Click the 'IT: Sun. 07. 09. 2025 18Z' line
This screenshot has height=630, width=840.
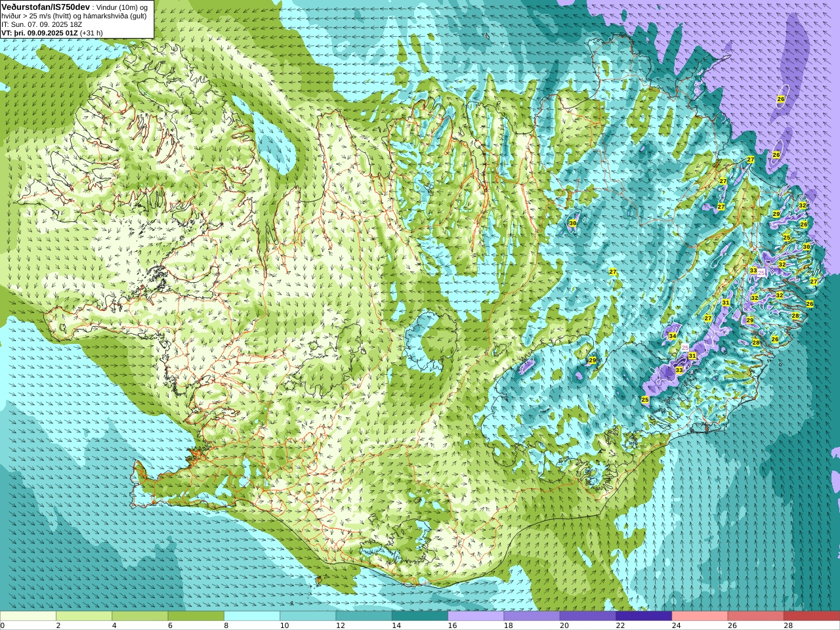coord(42,24)
